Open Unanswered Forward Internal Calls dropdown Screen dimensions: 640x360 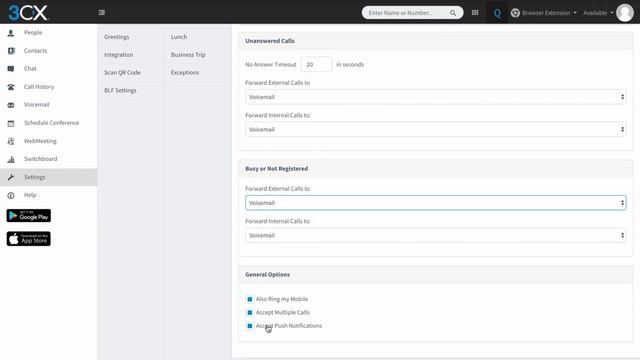tap(436, 129)
